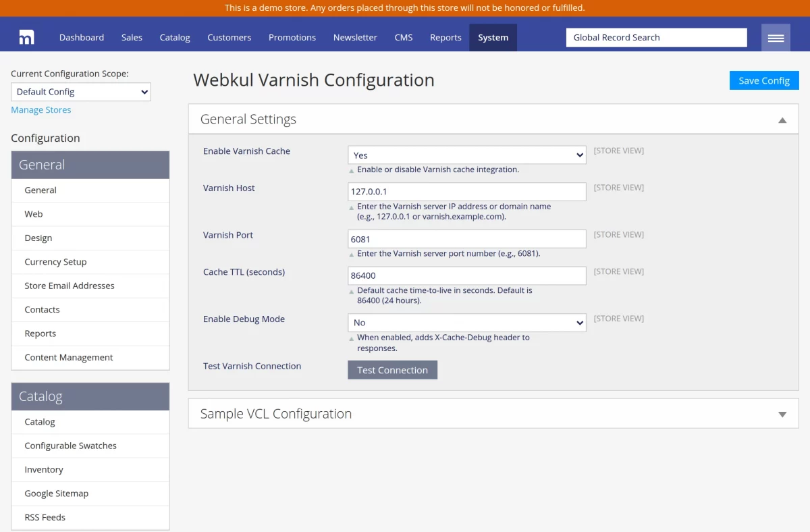Click the Save Config button

tap(764, 80)
